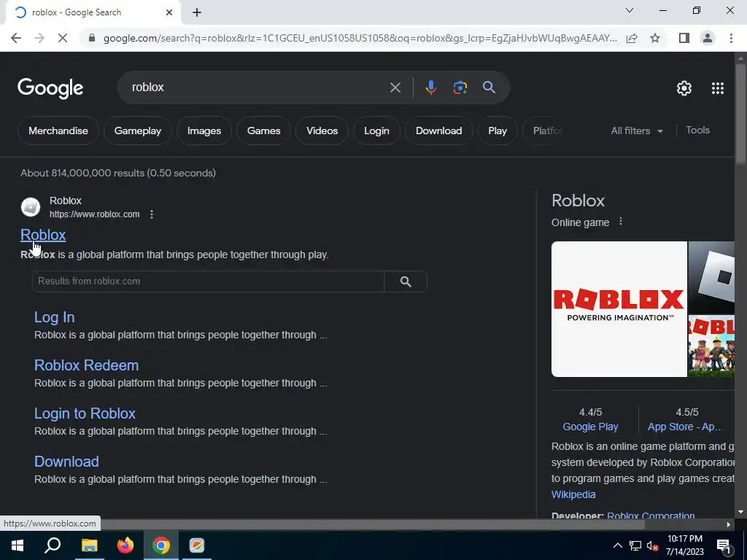This screenshot has height=560, width=747.
Task: Launch Firefox from the taskbar
Action: (125, 545)
